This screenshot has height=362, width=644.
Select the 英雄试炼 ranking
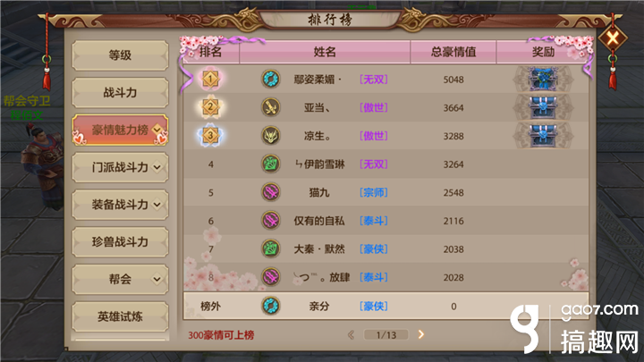(x=120, y=316)
